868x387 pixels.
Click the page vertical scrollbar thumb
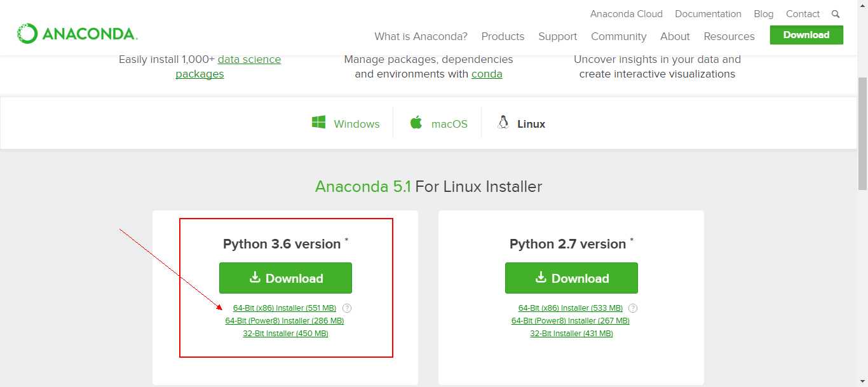[x=862, y=132]
